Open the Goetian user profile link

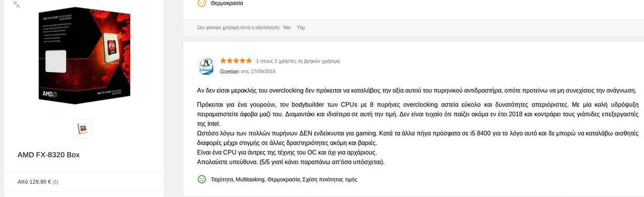point(229,71)
